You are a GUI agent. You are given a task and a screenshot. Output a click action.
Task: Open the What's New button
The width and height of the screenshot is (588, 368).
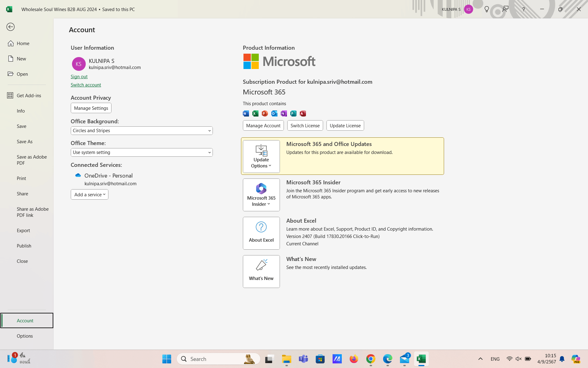[x=261, y=271]
